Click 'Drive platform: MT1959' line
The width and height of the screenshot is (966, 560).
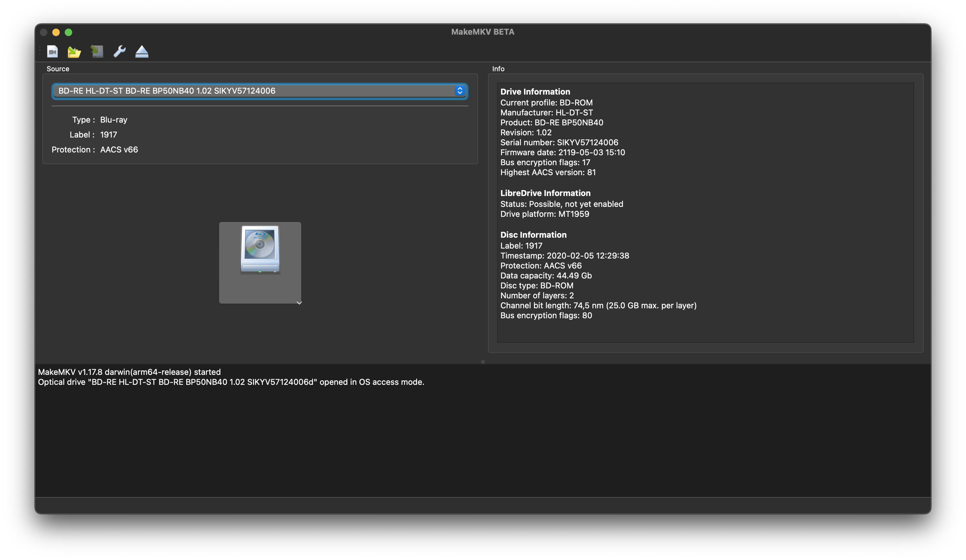(x=545, y=214)
